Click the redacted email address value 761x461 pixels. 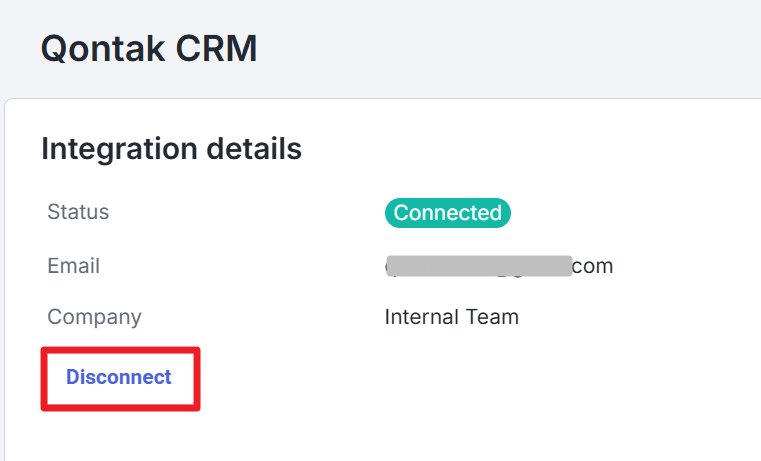[x=498, y=266]
